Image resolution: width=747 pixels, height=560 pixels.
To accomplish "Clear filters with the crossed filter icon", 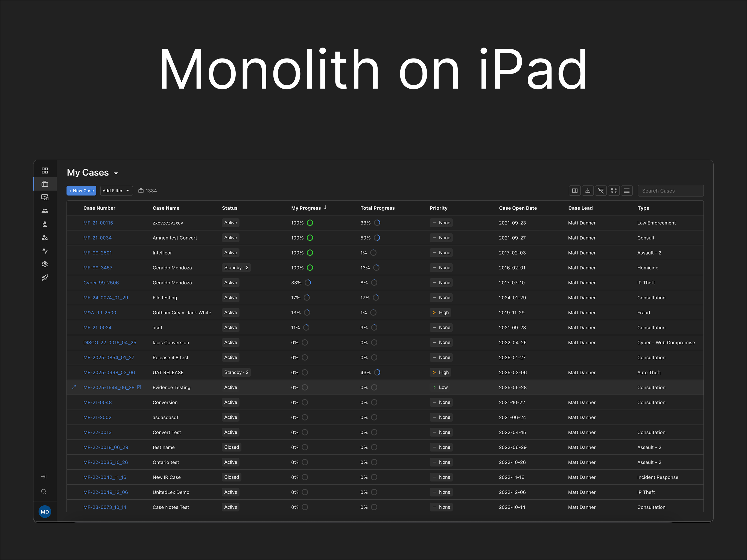I will click(601, 191).
